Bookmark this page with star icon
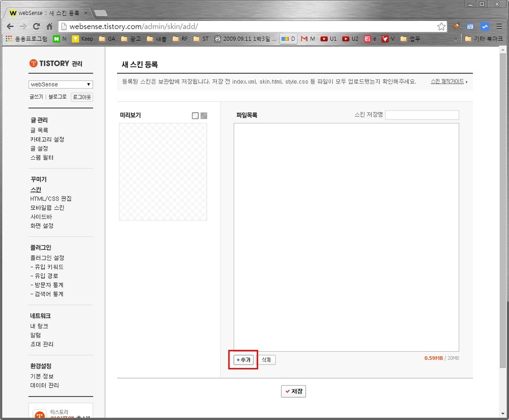Image resolution: width=509 pixels, height=420 pixels. 441,26
